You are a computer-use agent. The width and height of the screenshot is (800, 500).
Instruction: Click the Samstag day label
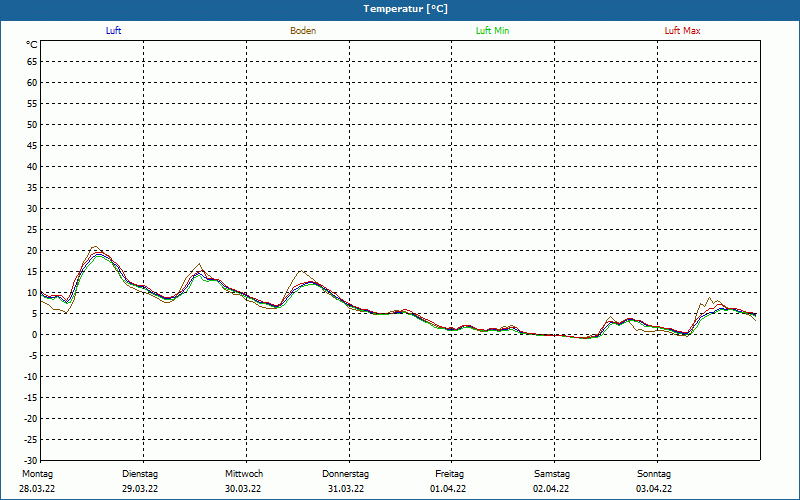pos(552,474)
